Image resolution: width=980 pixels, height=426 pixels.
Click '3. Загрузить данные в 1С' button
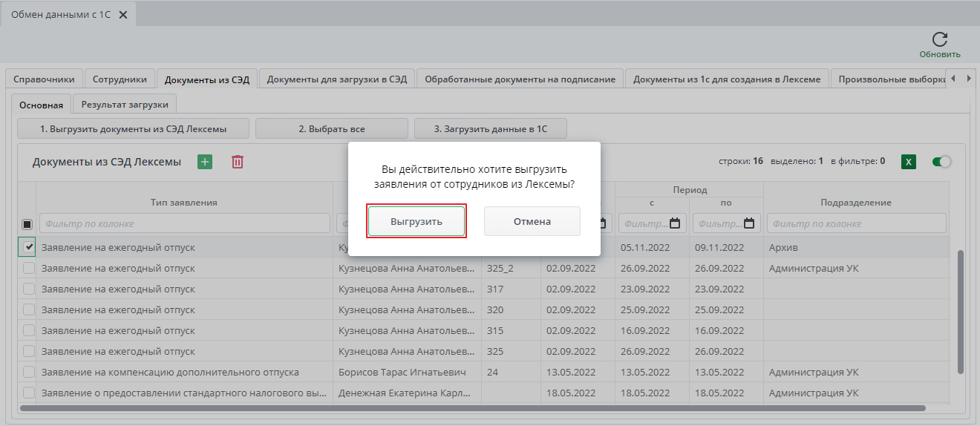pos(490,128)
